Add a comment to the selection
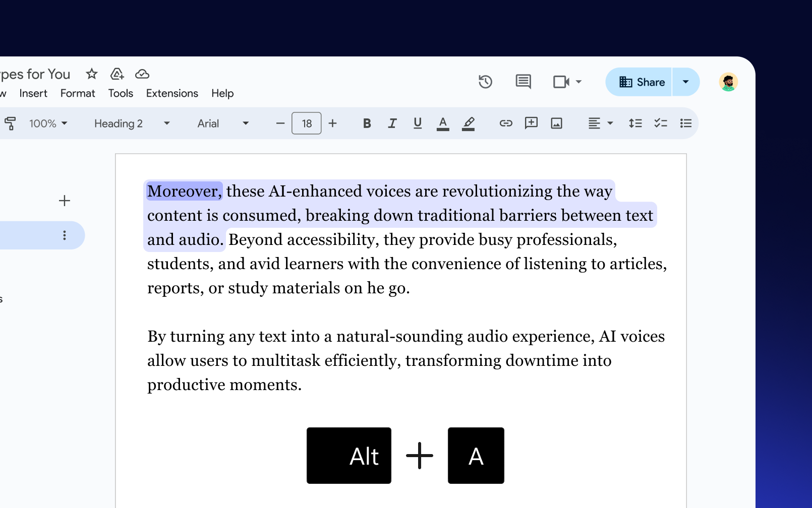The height and width of the screenshot is (508, 812). [x=531, y=123]
